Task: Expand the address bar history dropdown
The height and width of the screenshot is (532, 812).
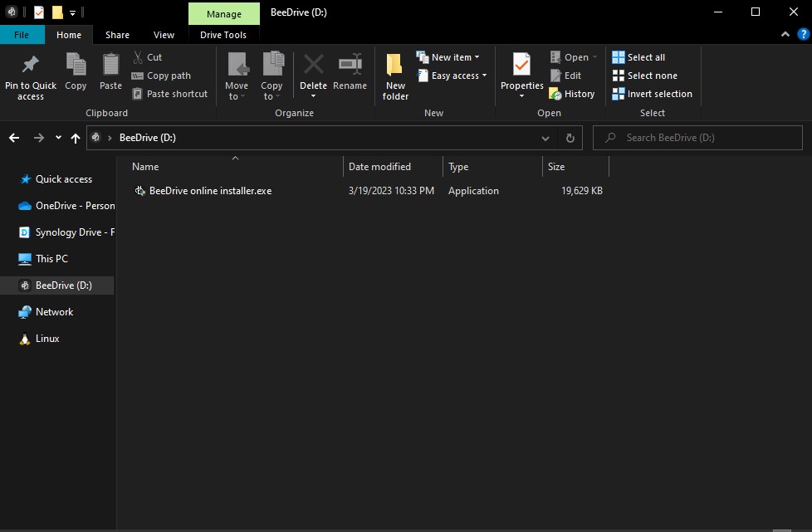Action: point(545,138)
